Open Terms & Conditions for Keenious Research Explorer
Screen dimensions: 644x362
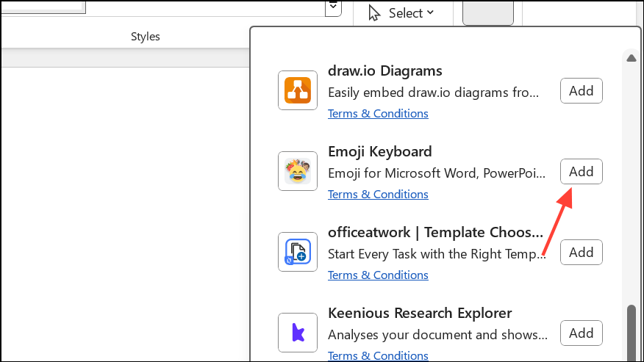pos(378,355)
